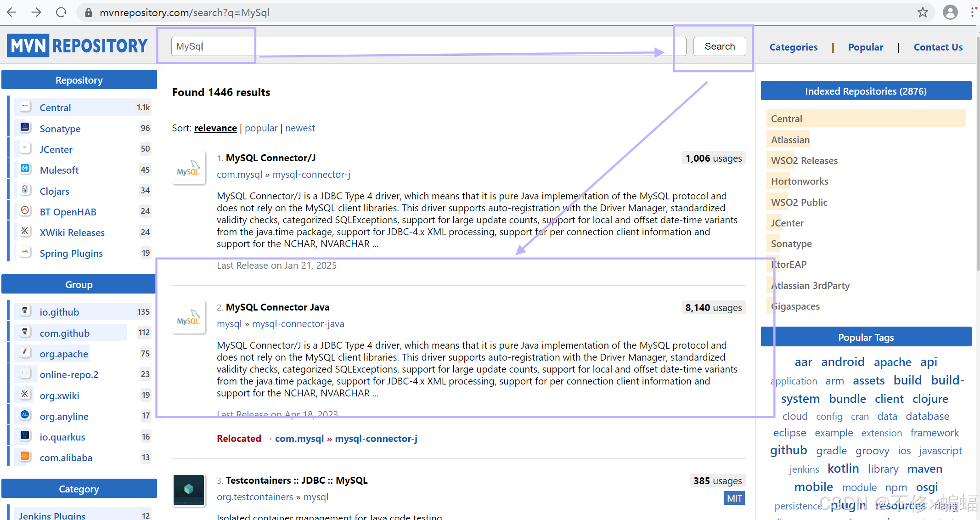Click the io.github group icon
The image size is (980, 520).
tap(25, 311)
